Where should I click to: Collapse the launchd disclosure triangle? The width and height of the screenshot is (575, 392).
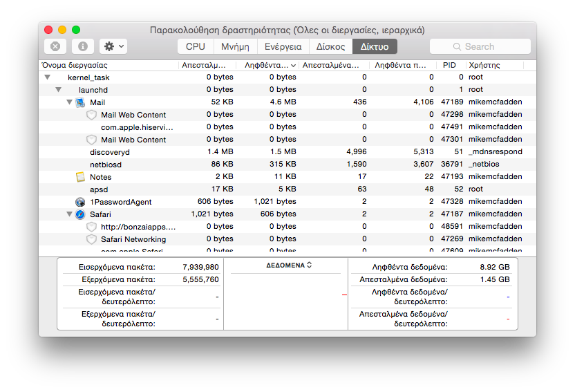pyautogui.click(x=58, y=90)
